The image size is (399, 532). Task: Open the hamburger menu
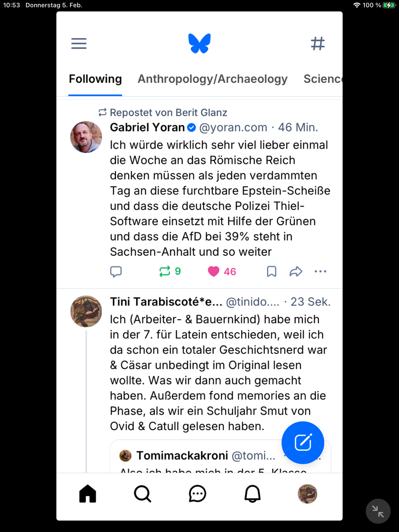point(79,43)
